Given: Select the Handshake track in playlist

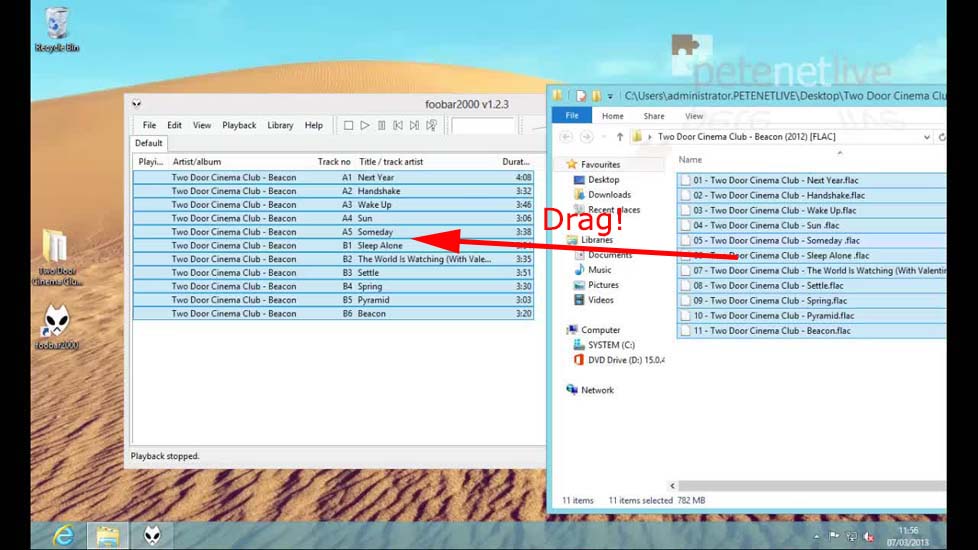Looking at the screenshot, I should pyautogui.click(x=333, y=191).
